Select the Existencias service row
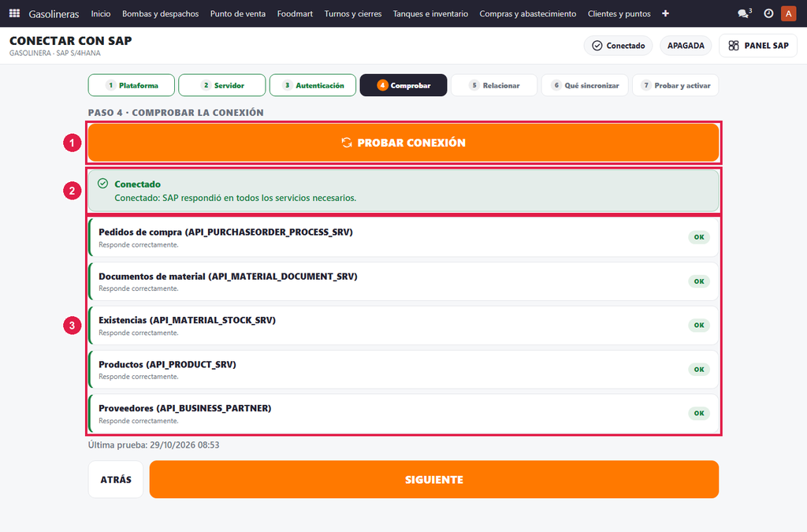807x532 pixels. (x=403, y=326)
